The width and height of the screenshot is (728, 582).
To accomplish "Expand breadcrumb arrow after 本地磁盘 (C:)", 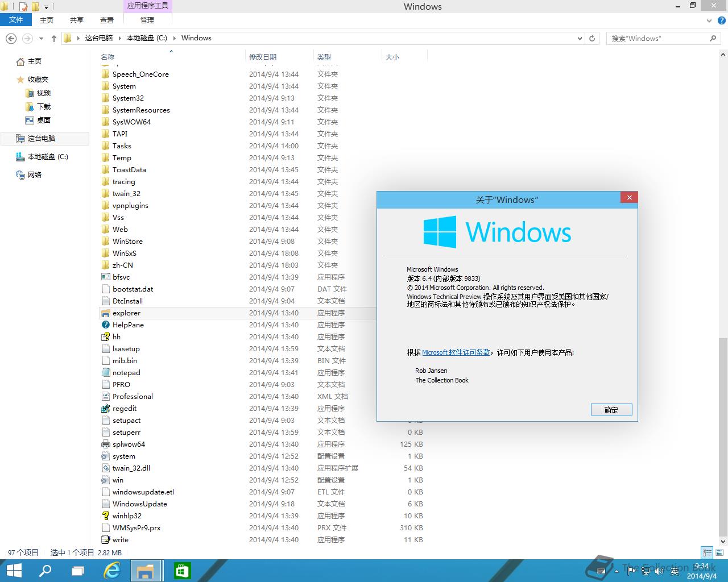I will point(174,38).
